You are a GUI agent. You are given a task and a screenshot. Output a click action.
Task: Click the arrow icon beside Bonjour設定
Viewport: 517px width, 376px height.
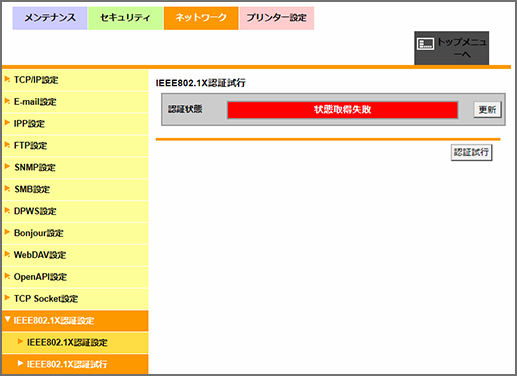7,232
